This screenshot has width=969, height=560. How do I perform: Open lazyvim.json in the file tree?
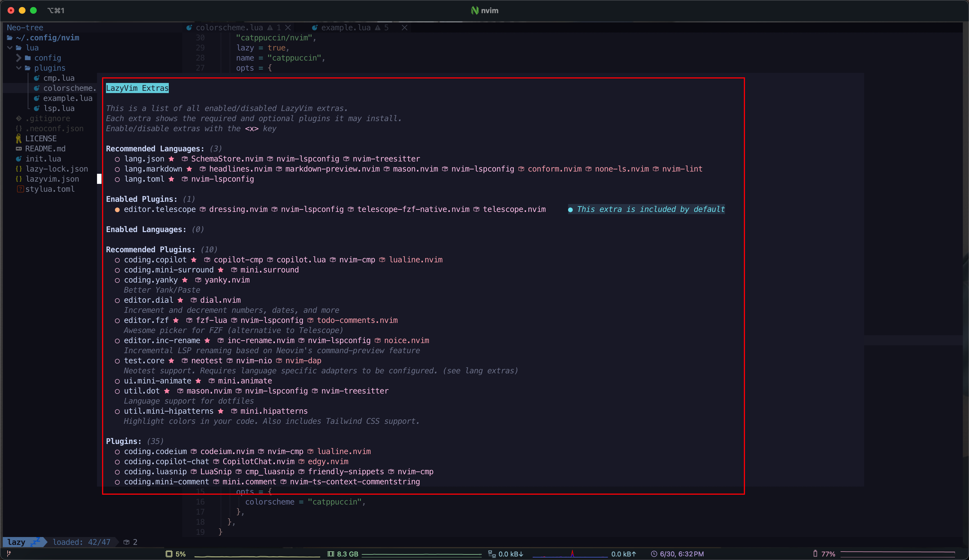click(x=52, y=179)
